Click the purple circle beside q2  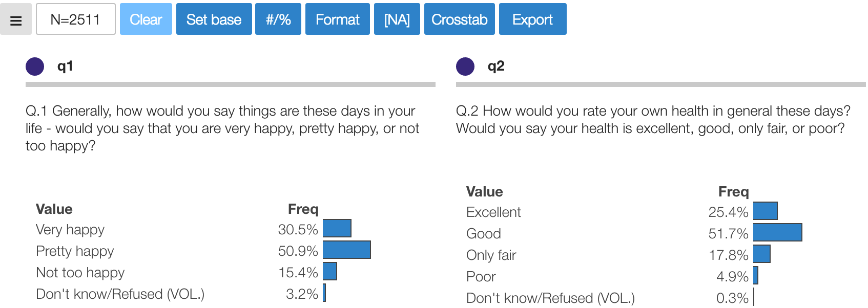coord(465,67)
